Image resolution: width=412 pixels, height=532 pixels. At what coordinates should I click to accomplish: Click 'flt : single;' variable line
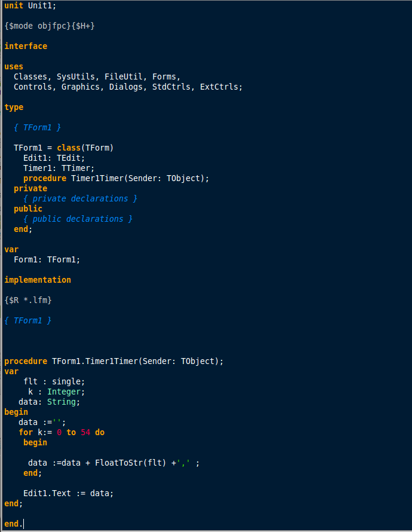click(54, 382)
